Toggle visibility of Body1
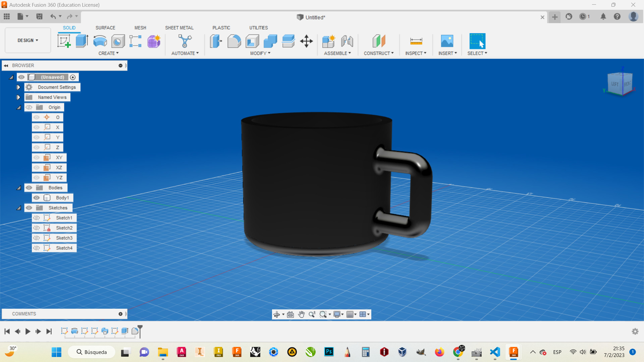This screenshot has height=362, width=644. 37,198
